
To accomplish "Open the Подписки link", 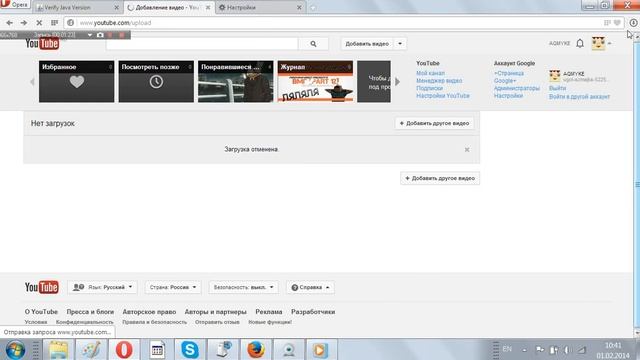I will [429, 88].
